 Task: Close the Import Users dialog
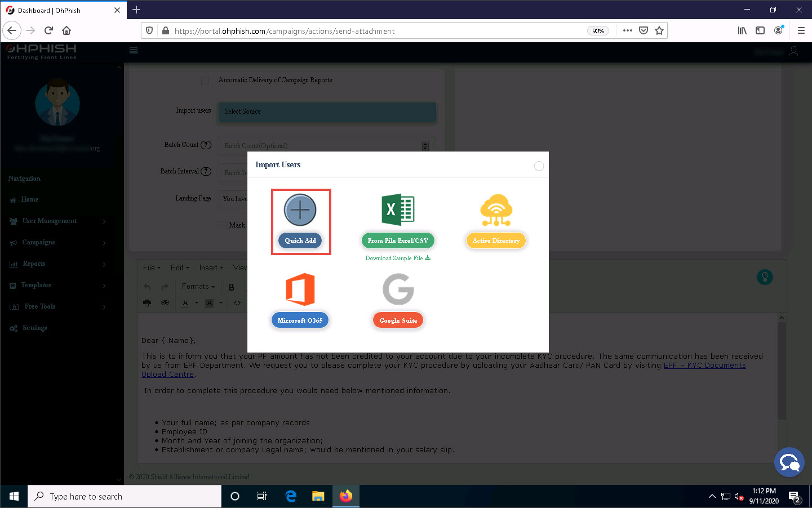539,166
